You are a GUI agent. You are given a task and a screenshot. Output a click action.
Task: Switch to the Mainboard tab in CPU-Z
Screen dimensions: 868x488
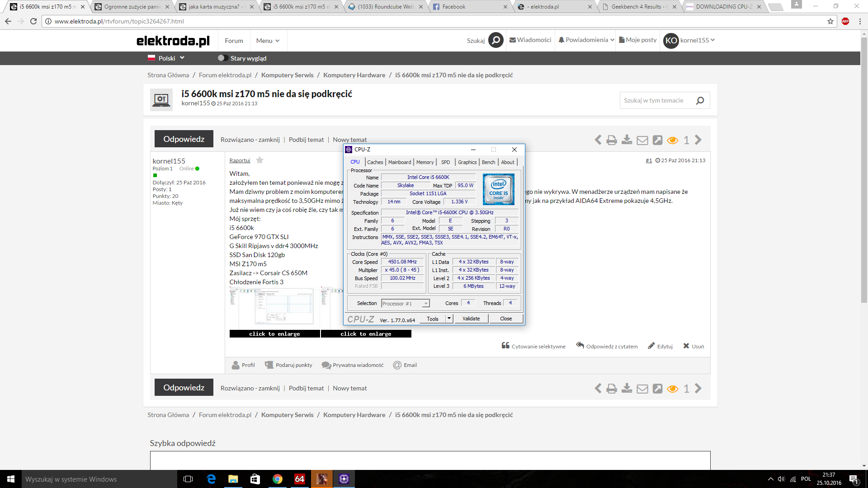[400, 162]
